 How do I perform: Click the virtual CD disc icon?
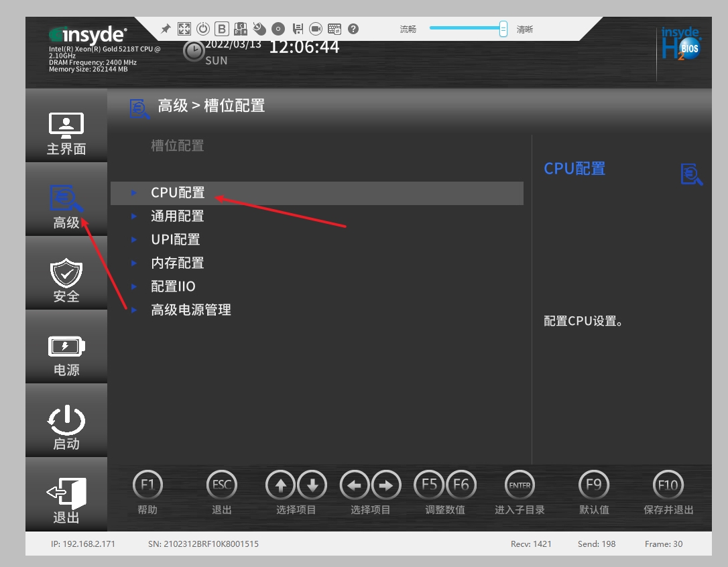click(x=278, y=29)
